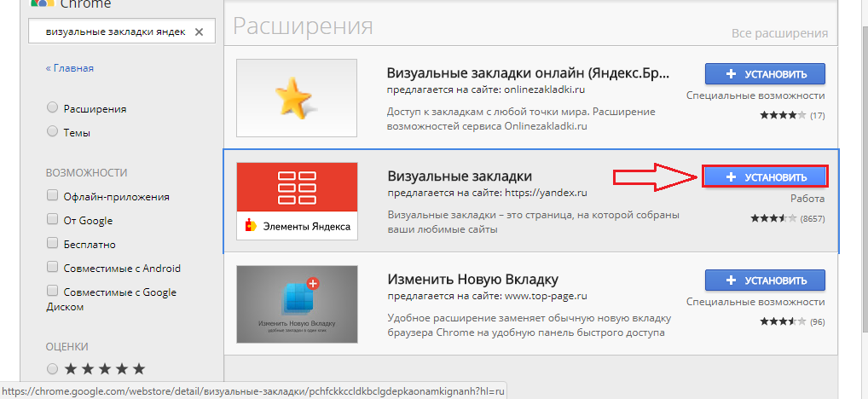The width and height of the screenshot is (868, 399).
Task: Click the ОЦЕНКИ filter heading
Action: [x=67, y=346]
